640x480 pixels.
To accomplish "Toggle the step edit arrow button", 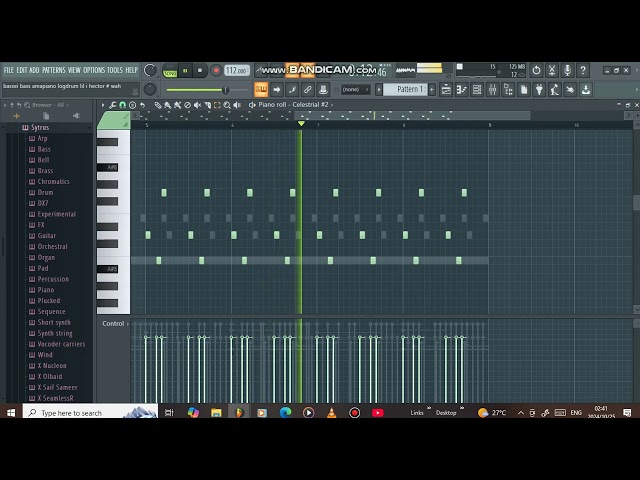I will 277,89.
